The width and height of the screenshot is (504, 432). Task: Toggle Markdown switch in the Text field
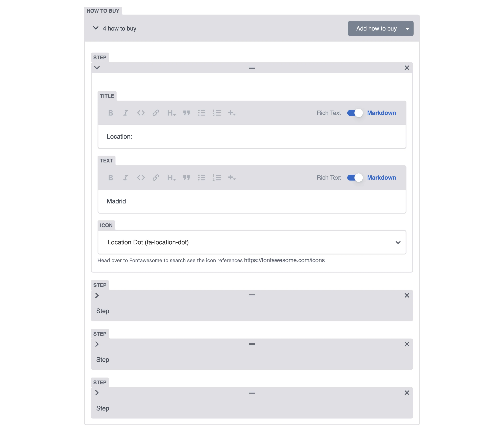[x=355, y=177]
